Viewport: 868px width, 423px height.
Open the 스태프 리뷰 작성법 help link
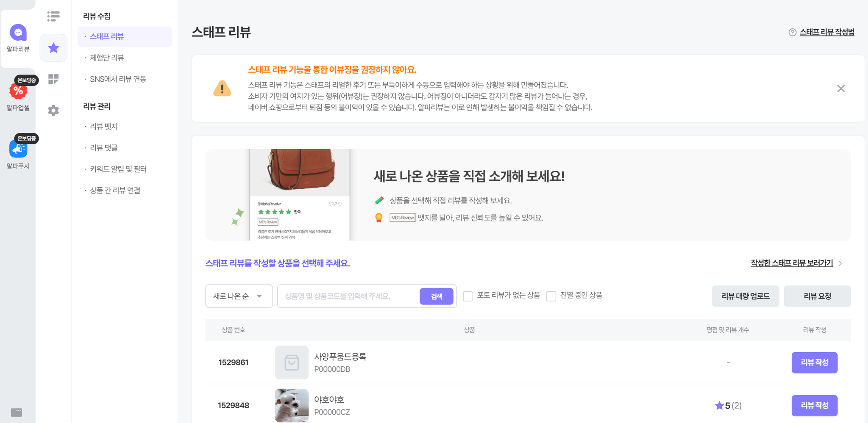coord(826,32)
